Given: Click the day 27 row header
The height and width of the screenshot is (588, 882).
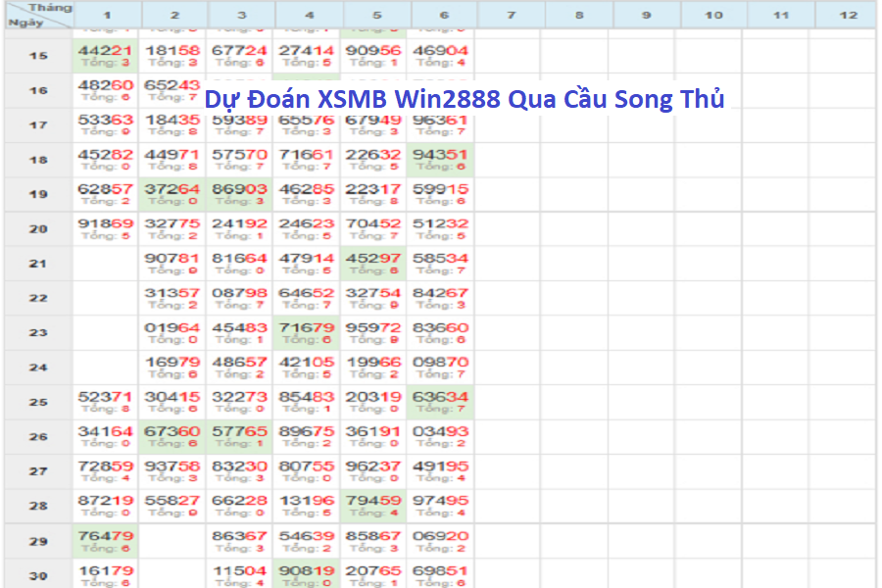Looking at the screenshot, I should pyautogui.click(x=38, y=471).
